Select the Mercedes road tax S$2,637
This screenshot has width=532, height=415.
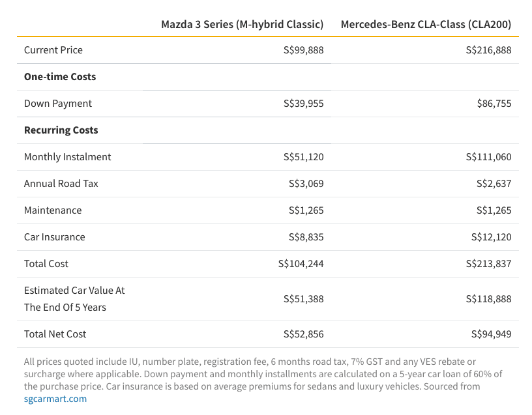coord(494,184)
